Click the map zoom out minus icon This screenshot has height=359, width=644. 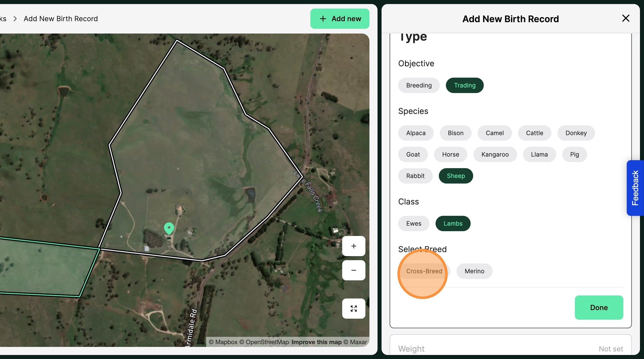(x=354, y=270)
